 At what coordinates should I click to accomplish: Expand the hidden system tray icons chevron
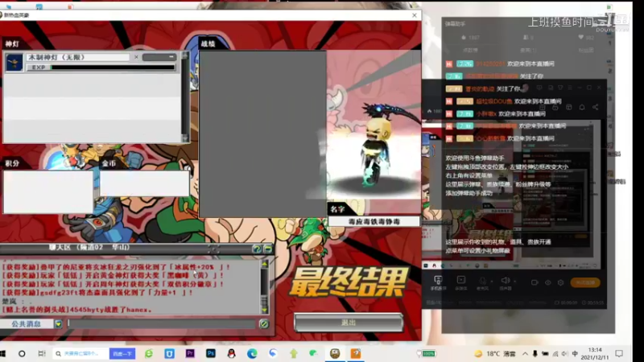click(525, 354)
